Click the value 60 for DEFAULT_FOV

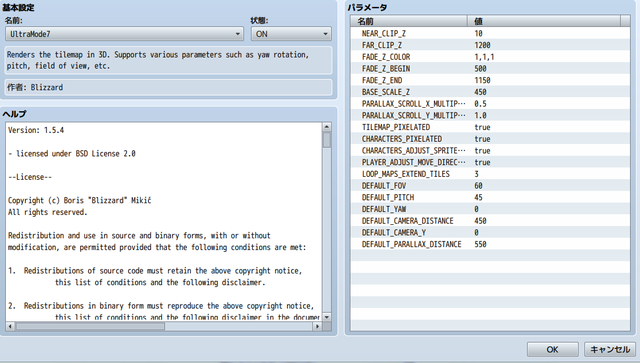[x=478, y=185]
